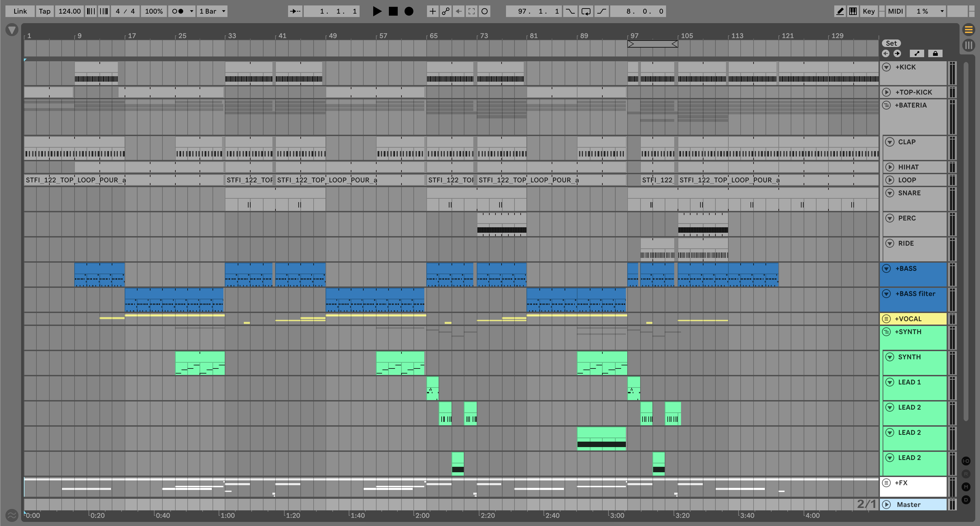Unfold the +TOP-KICK track
The height and width of the screenshot is (526, 980).
click(x=886, y=92)
